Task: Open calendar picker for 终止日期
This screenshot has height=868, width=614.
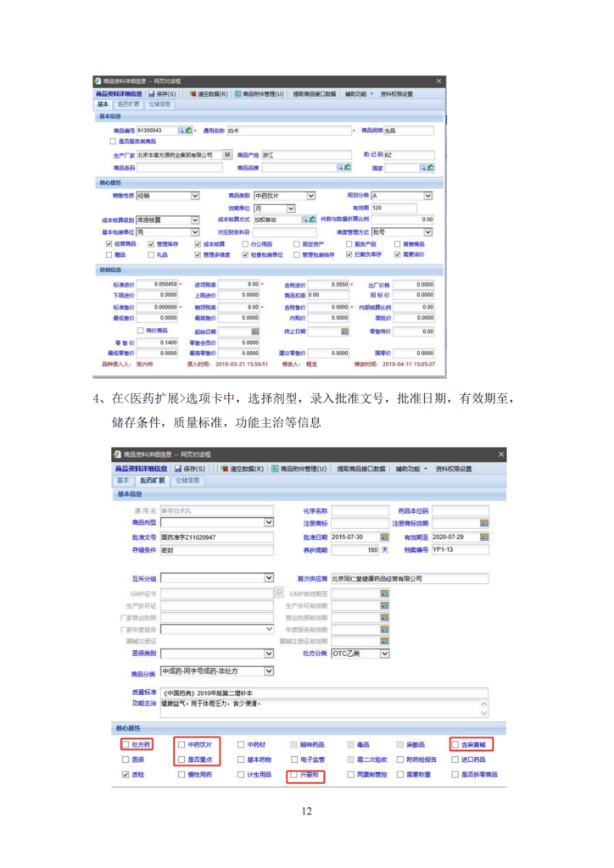Action: point(345,331)
